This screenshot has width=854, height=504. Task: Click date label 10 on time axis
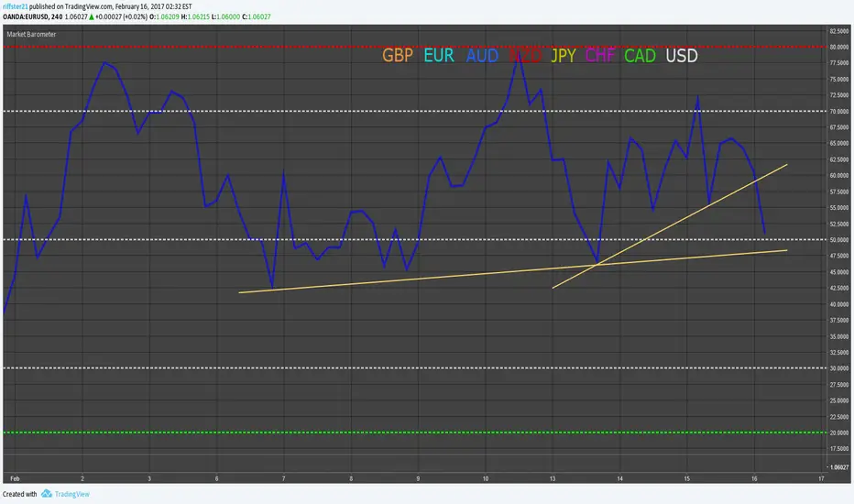click(486, 478)
